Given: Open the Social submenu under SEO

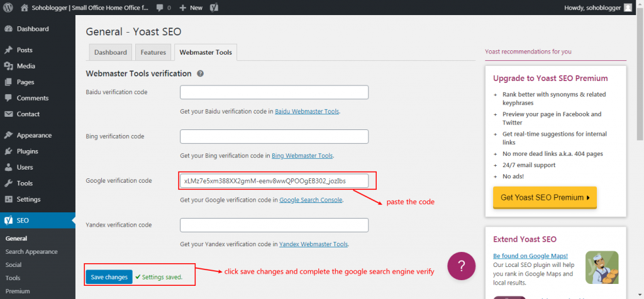Looking at the screenshot, I should coord(13,265).
